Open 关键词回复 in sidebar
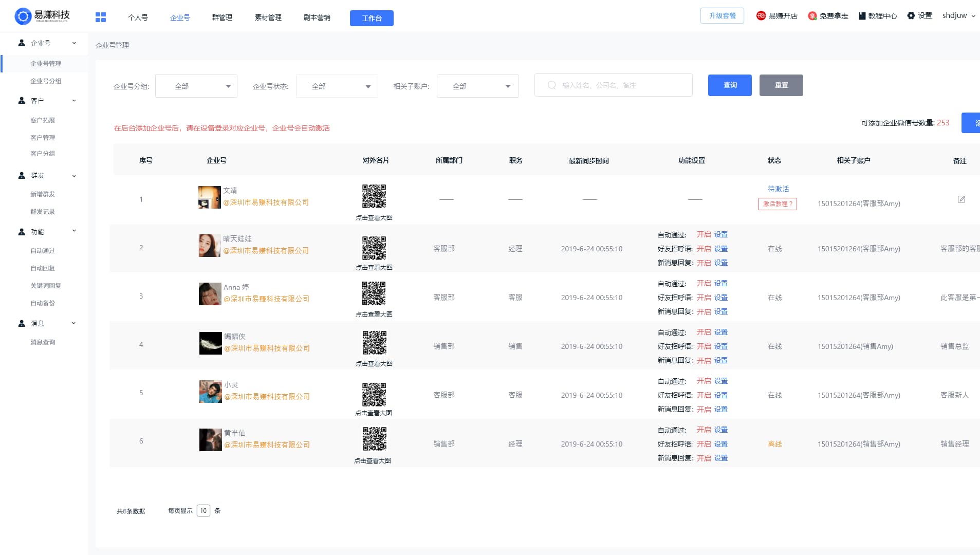 point(46,286)
